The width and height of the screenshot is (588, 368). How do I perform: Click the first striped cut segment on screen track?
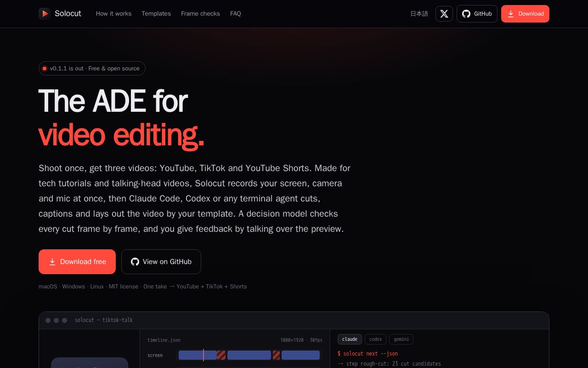221,355
